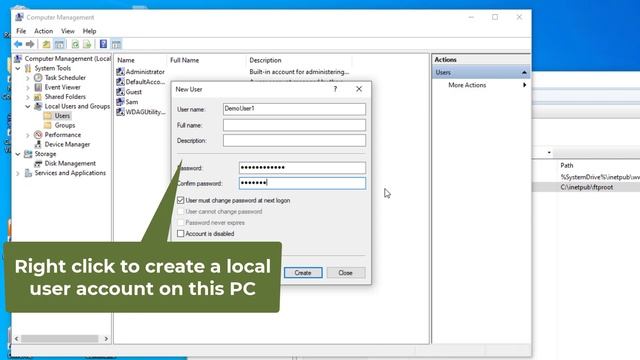Click the Task Scheduler clock icon

click(38, 78)
